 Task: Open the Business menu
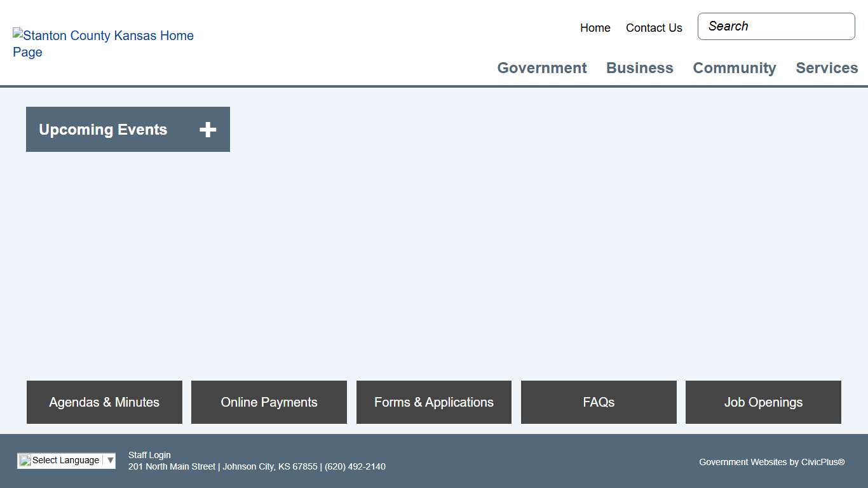(639, 68)
